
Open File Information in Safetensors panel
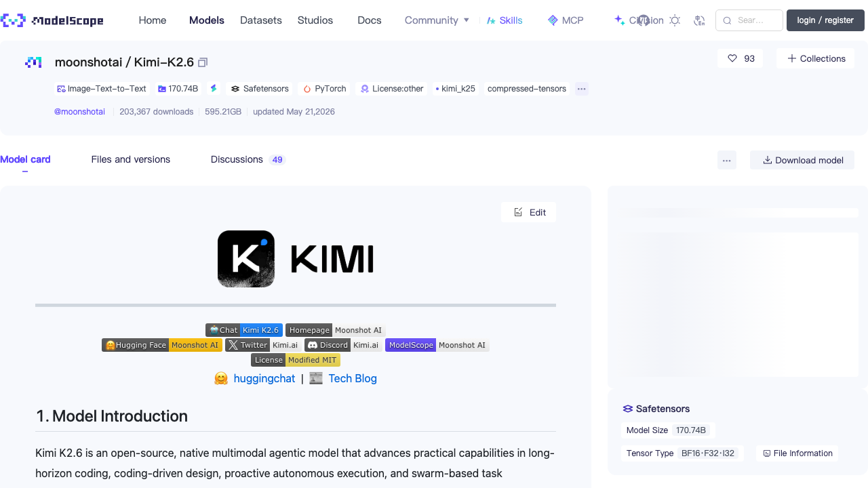[797, 453]
